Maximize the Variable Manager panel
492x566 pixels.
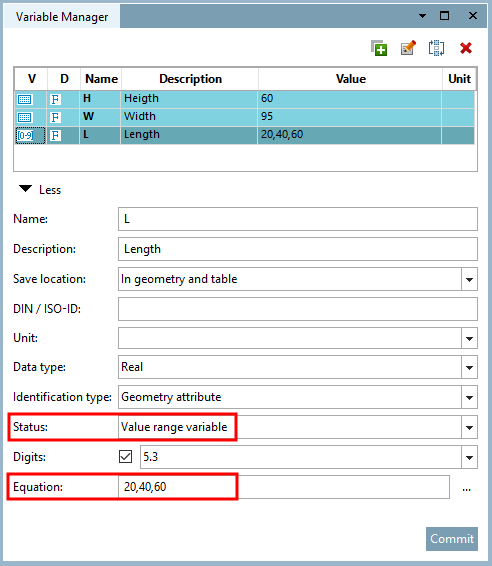(444, 16)
